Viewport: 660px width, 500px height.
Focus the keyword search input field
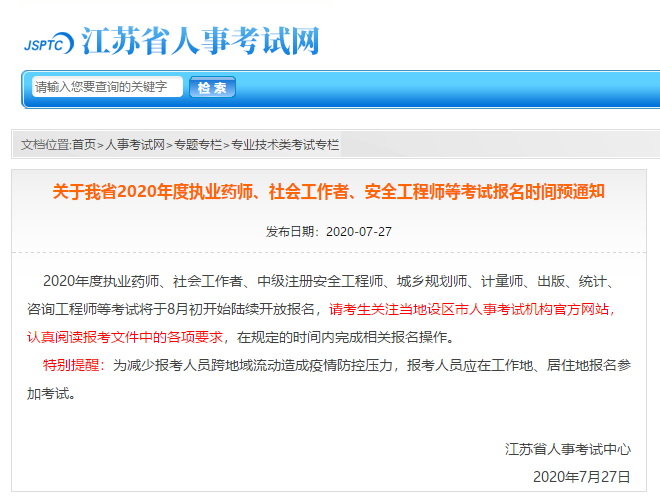click(x=107, y=87)
